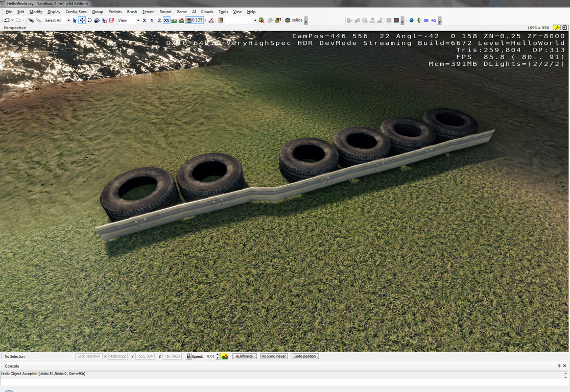Click the greyed pedestal snap icon
Screen dimensions: 570x392
[x=372, y=20]
